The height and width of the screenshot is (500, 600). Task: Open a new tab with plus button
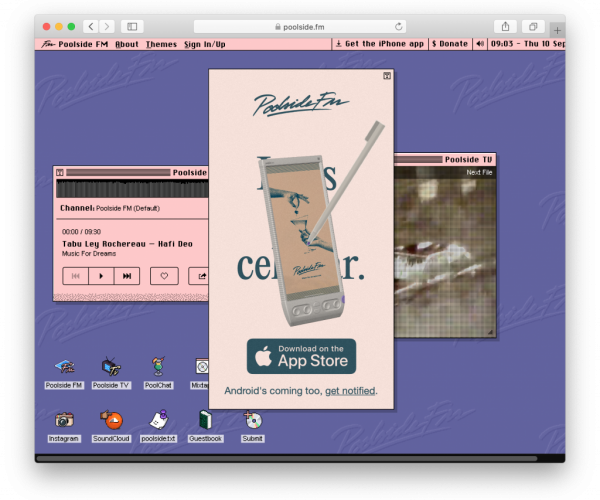[557, 30]
